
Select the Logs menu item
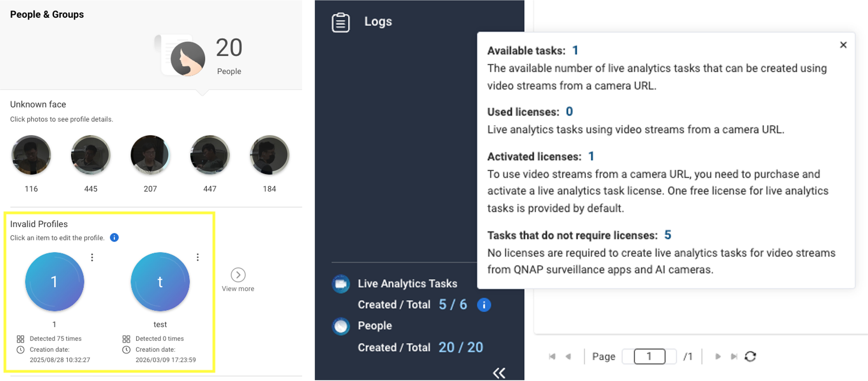pos(378,22)
